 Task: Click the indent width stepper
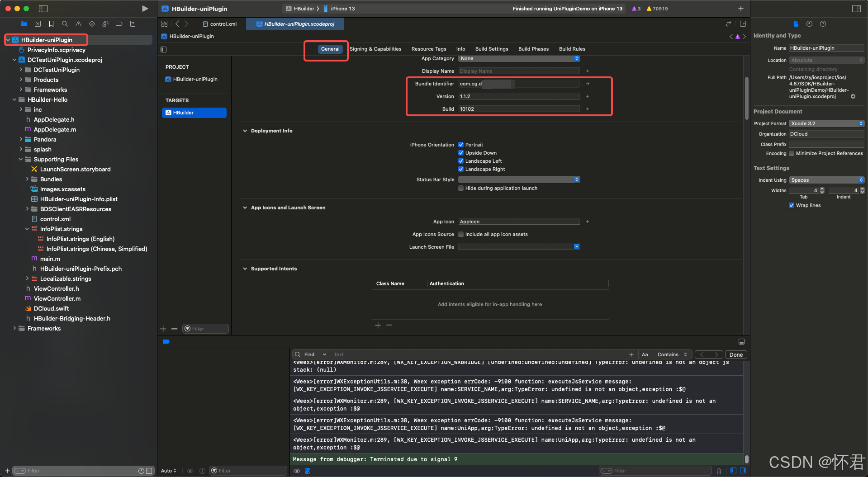tap(862, 190)
